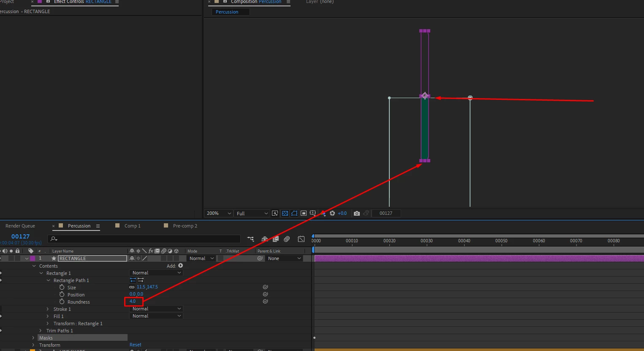This screenshot has width=644, height=351.
Task: Set reversed path direction icon on Rectangle Path 1
Action: click(x=133, y=280)
